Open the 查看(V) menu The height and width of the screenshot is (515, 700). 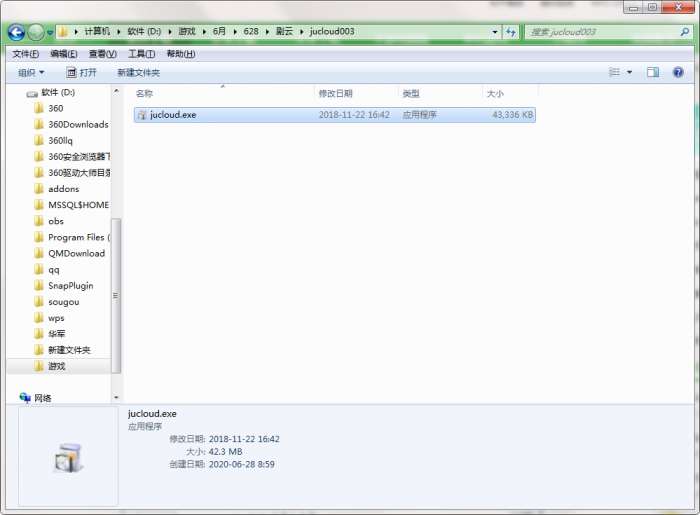click(x=103, y=54)
